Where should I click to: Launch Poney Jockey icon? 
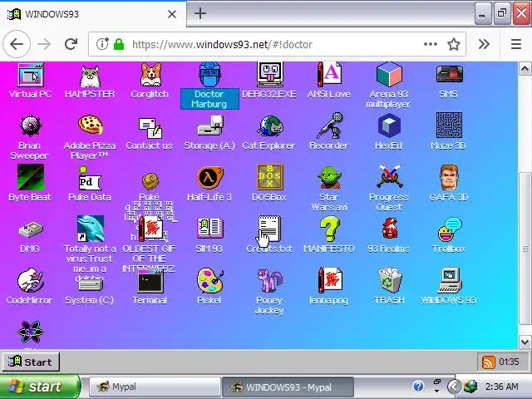[270, 280]
